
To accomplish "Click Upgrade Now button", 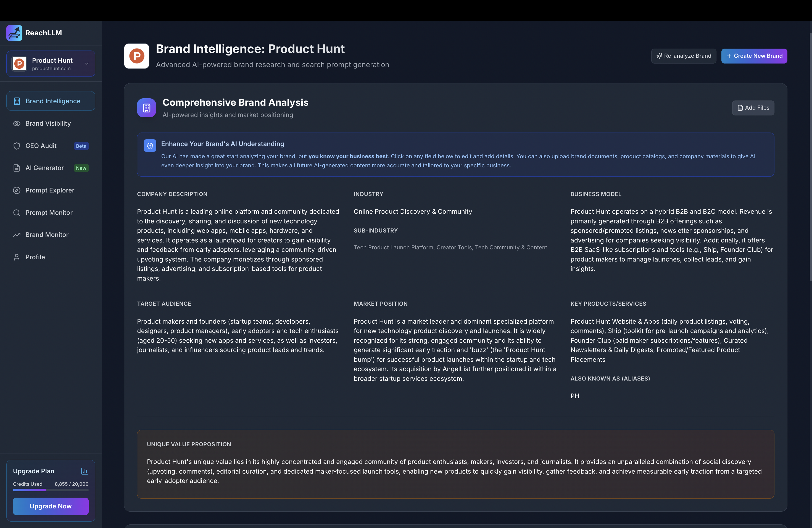I will tap(51, 506).
